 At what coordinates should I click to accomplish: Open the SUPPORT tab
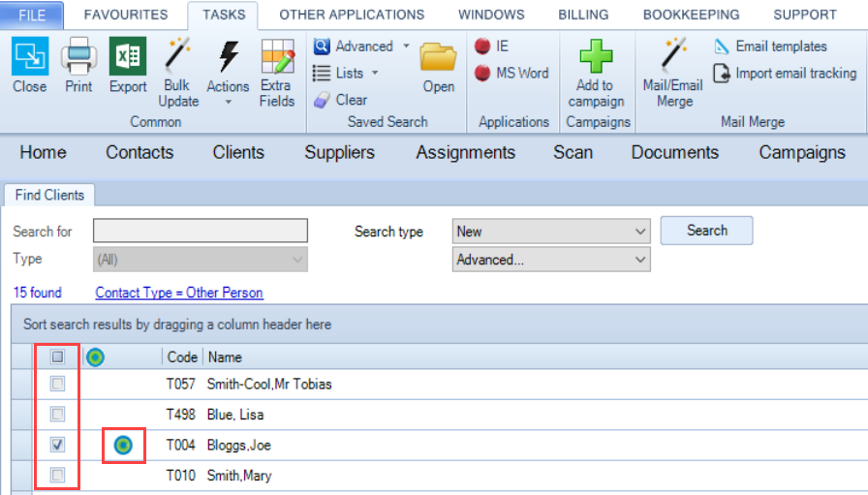point(805,15)
